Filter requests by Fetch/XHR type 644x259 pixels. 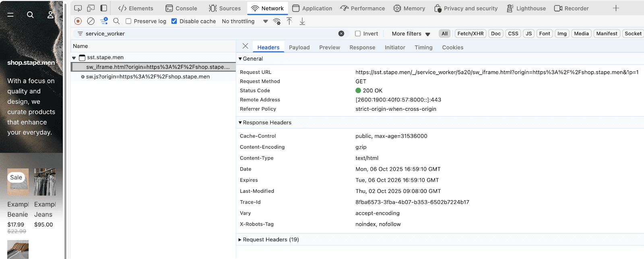click(x=470, y=33)
